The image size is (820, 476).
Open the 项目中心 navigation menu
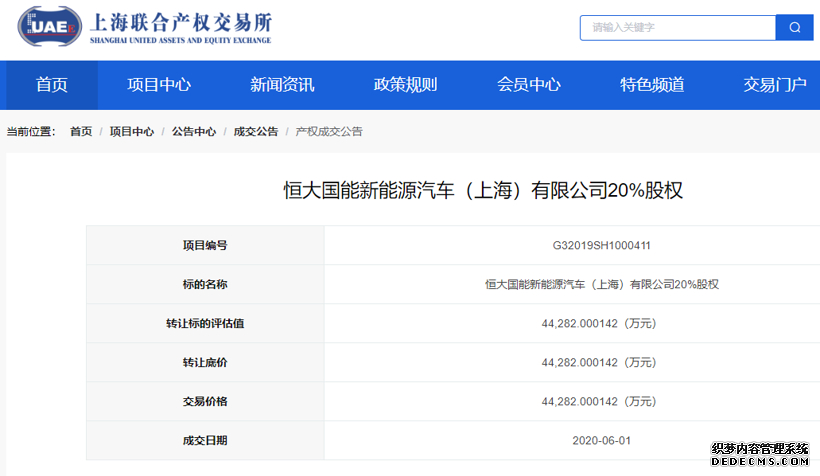pos(159,85)
